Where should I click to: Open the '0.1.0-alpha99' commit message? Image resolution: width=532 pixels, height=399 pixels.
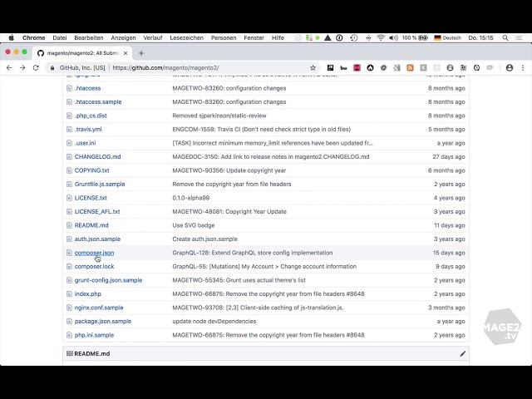pos(190,198)
